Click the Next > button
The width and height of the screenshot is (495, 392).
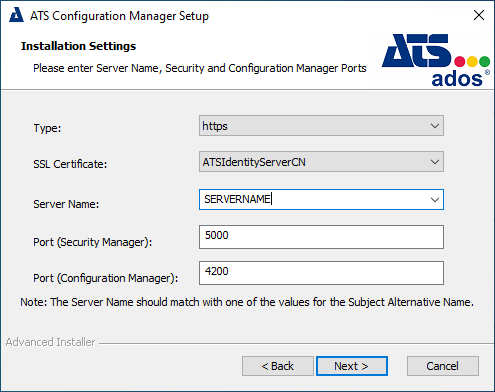click(352, 366)
